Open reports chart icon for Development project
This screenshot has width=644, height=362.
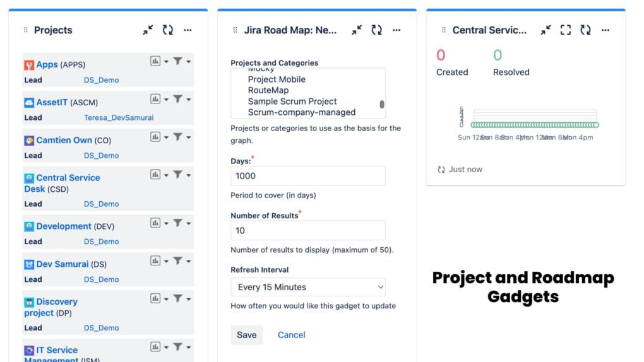point(155,223)
